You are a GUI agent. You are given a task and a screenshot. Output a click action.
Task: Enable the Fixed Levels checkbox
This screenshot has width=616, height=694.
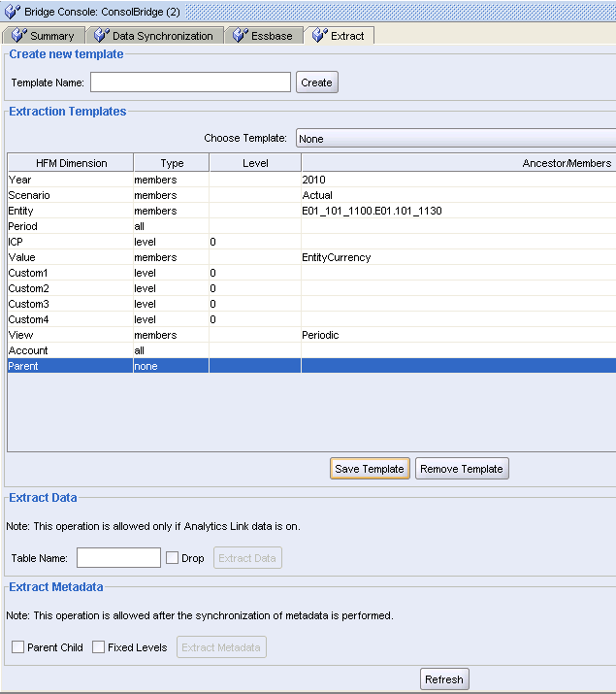pyautogui.click(x=98, y=647)
